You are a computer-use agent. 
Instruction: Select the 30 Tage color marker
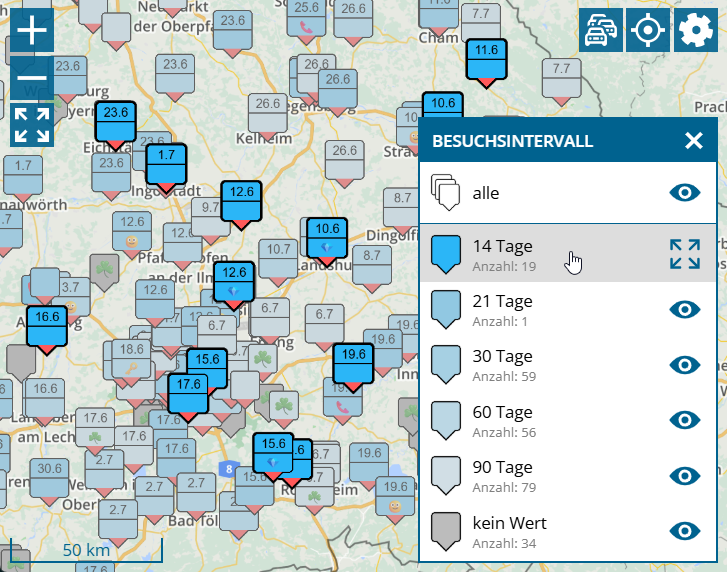[x=446, y=365]
